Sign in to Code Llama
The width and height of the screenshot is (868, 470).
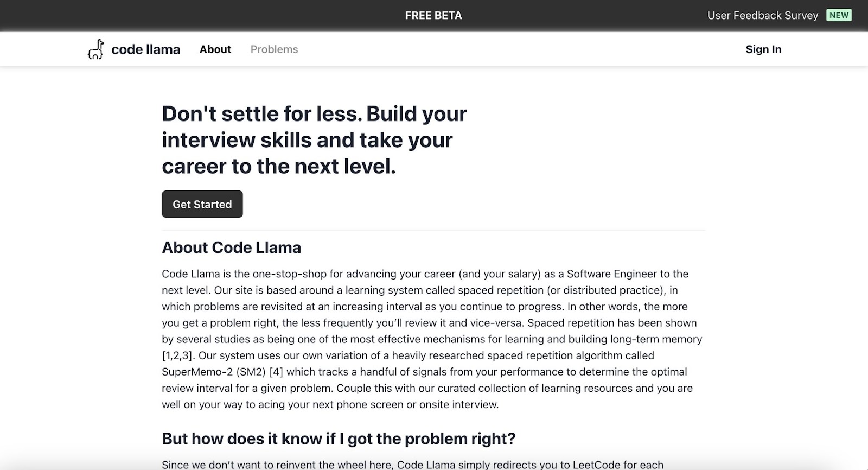(763, 49)
